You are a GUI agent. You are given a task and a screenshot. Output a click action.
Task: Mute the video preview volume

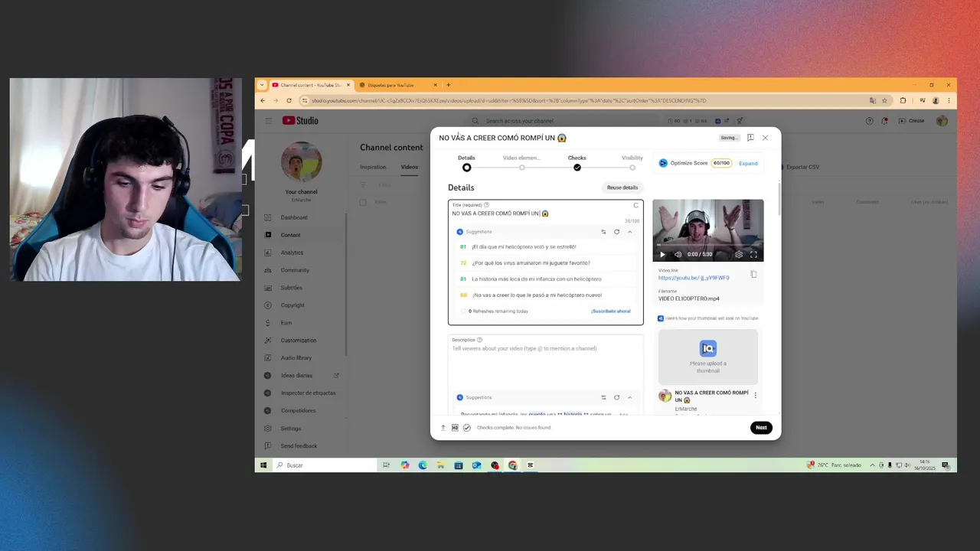(678, 254)
